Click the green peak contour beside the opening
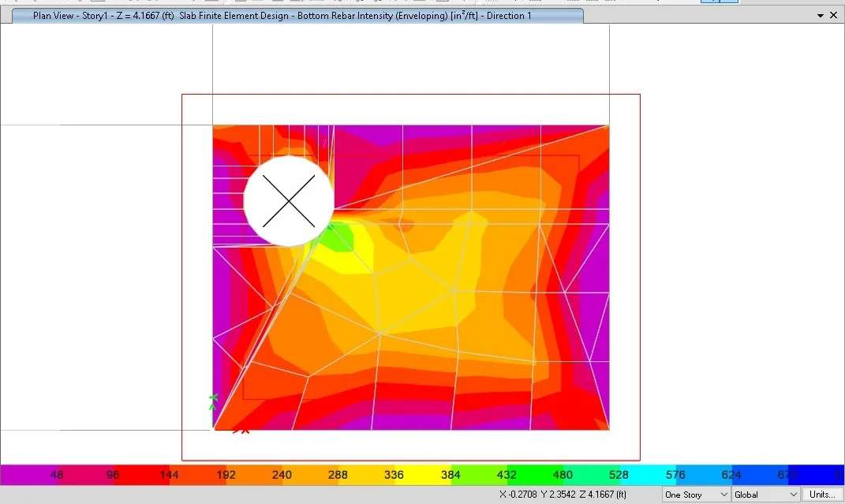The width and height of the screenshot is (845, 504). 338,239
